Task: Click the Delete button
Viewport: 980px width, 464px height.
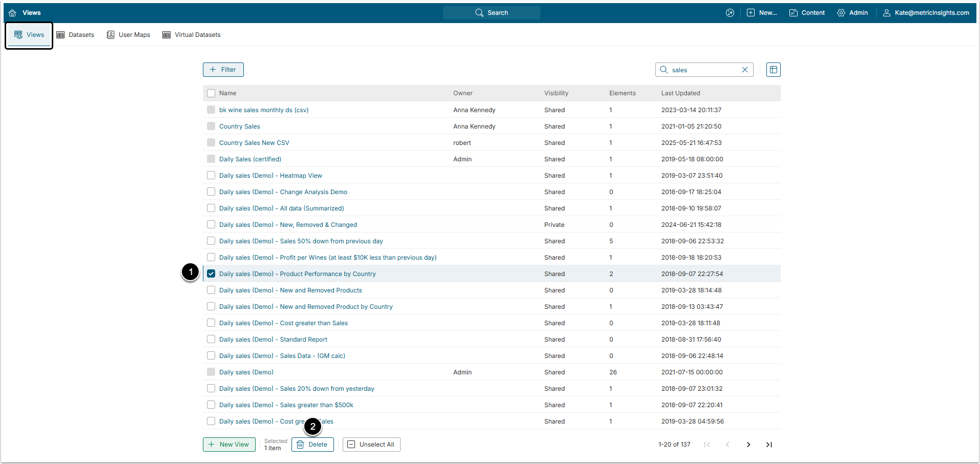Action: 312,445
